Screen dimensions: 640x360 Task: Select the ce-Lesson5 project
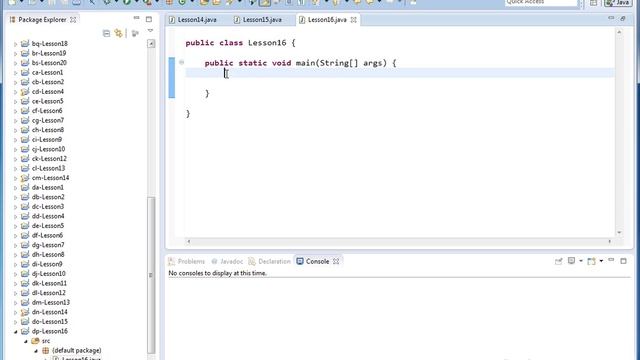47,101
